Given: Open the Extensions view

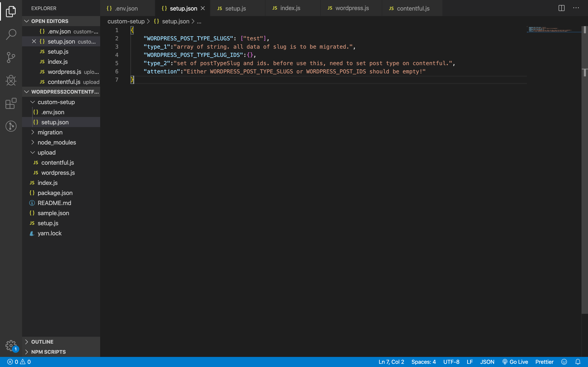Looking at the screenshot, I should [11, 103].
